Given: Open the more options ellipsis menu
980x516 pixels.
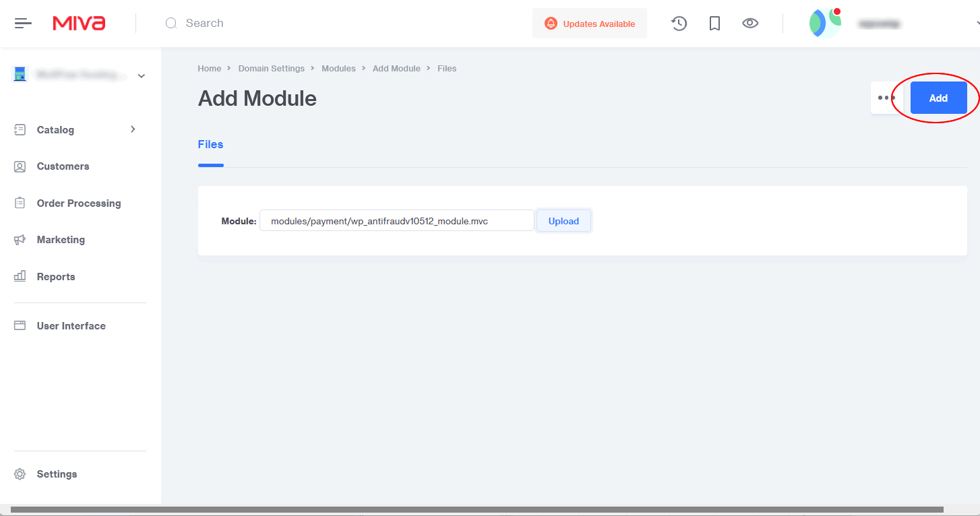Looking at the screenshot, I should 886,98.
